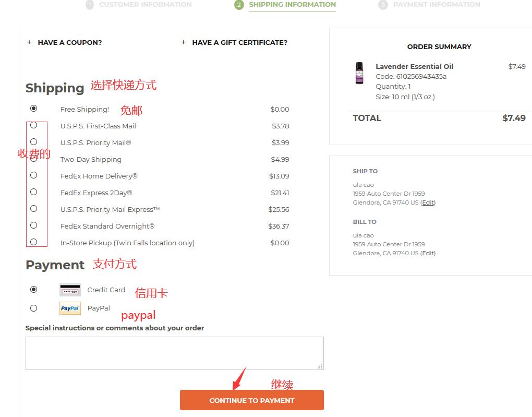Viewport: 532px width, 417px height.
Task: Select U.S.P.S. Priority Mail Express radio
Action: (x=33, y=209)
